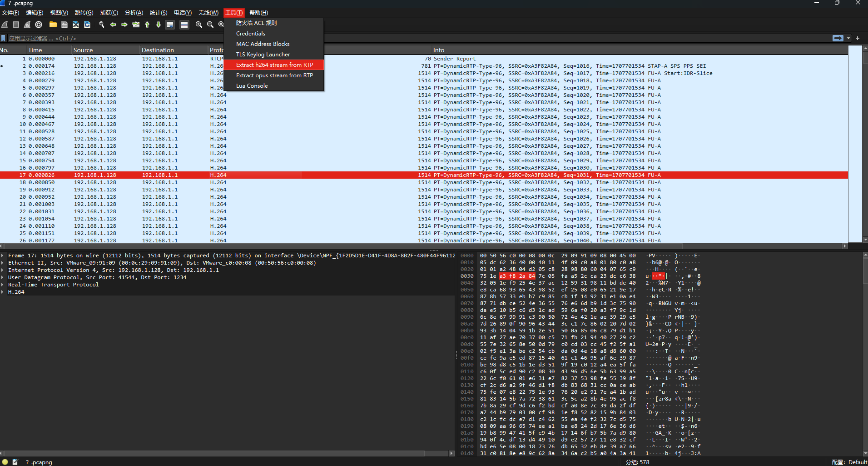Go back in packet history
The image size is (868, 466).
tap(113, 25)
